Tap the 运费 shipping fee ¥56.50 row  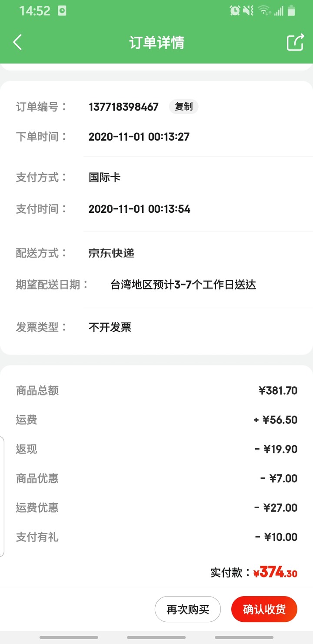[x=156, y=420]
